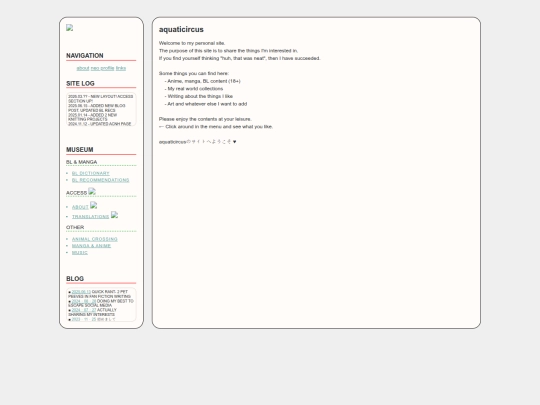Click 'Please enjoy the contents at your leisure.'

[x=205, y=119]
